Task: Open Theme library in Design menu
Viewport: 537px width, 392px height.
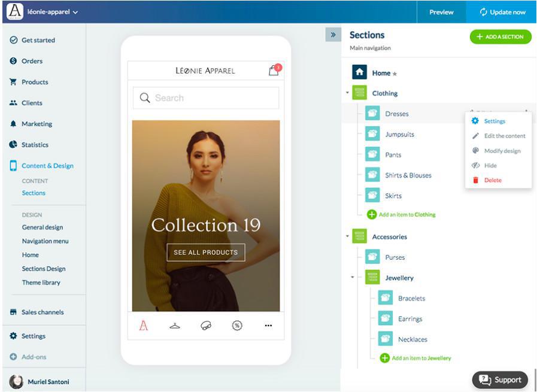Action: tap(41, 282)
